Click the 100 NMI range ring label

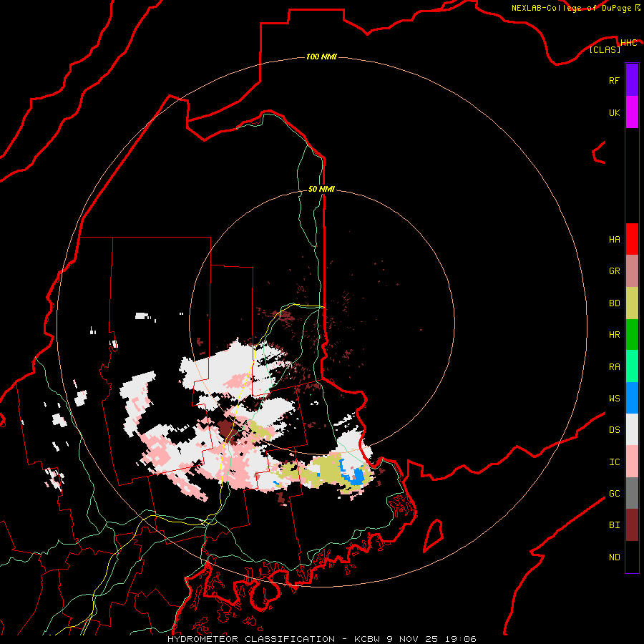tap(321, 57)
